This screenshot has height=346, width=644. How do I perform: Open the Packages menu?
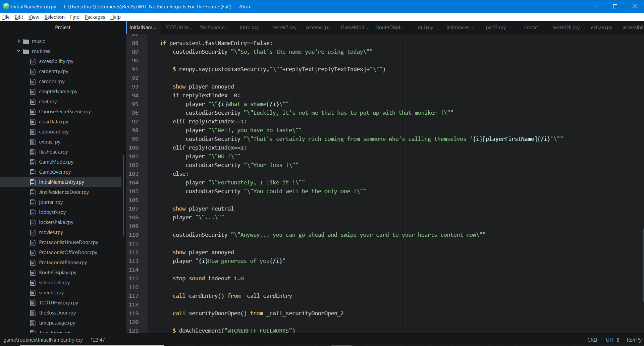coord(95,17)
